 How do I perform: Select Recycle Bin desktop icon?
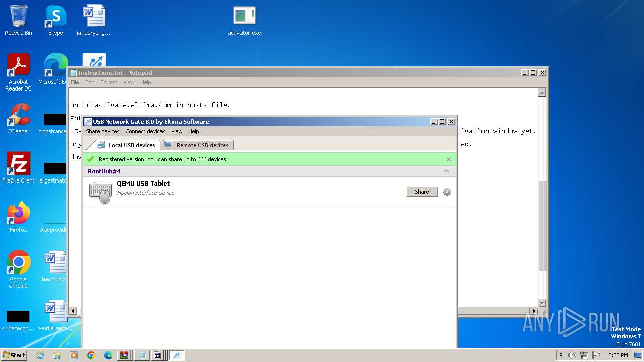click(x=18, y=21)
